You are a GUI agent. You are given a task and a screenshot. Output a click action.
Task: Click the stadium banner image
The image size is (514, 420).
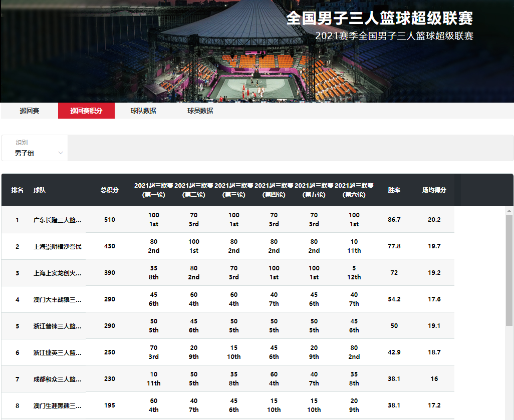257,51
